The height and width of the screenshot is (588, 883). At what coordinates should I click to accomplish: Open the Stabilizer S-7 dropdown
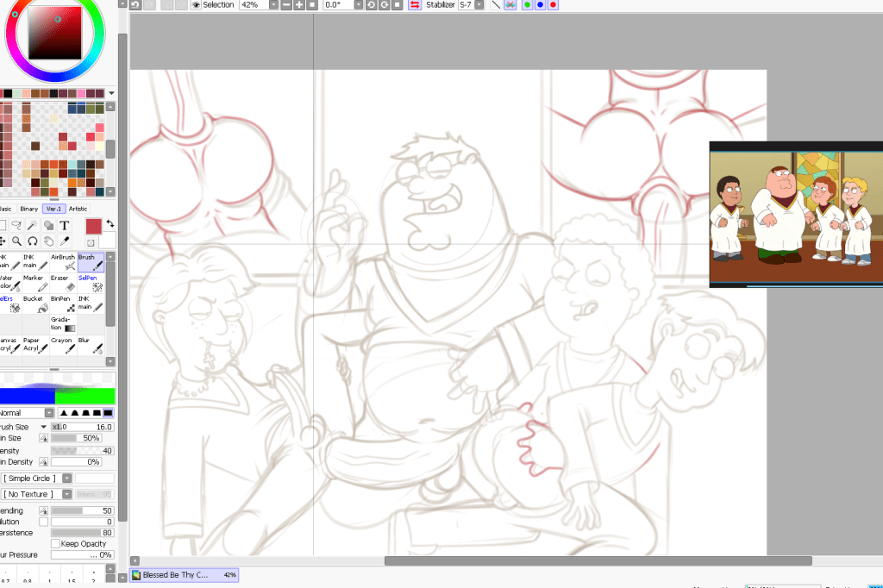[479, 5]
